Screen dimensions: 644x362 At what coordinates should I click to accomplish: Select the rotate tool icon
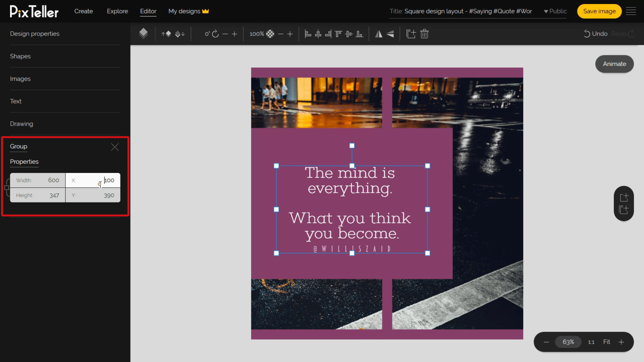(216, 34)
